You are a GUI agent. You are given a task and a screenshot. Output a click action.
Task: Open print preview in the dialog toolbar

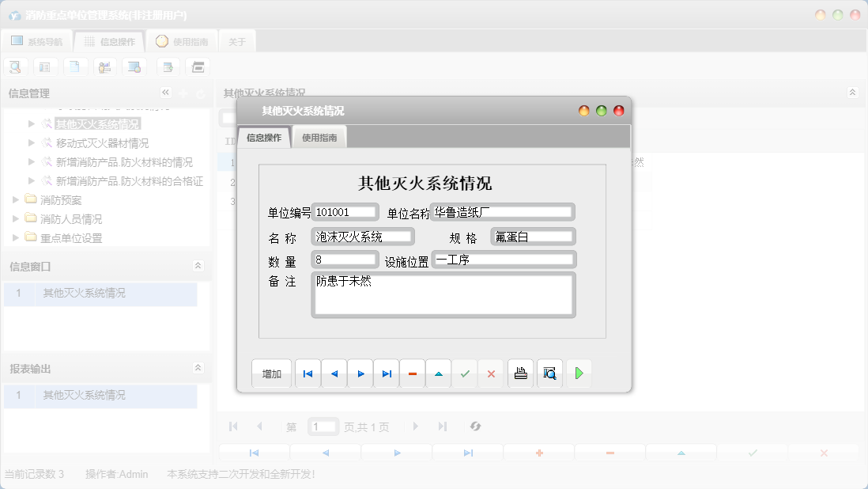tap(549, 373)
